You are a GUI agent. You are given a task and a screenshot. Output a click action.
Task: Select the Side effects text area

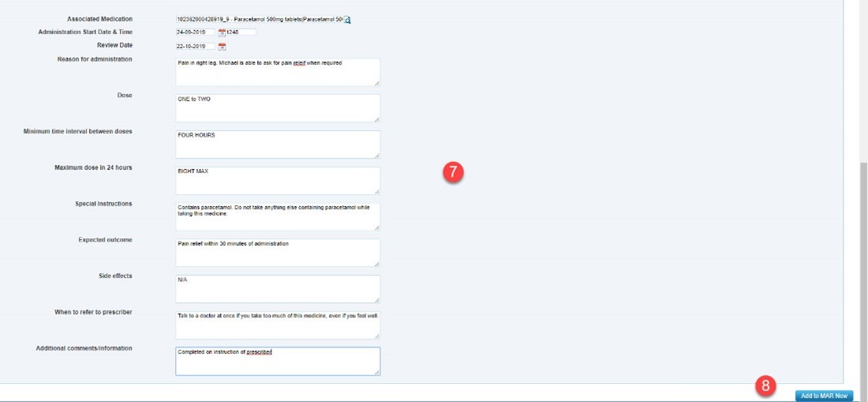pos(277,288)
